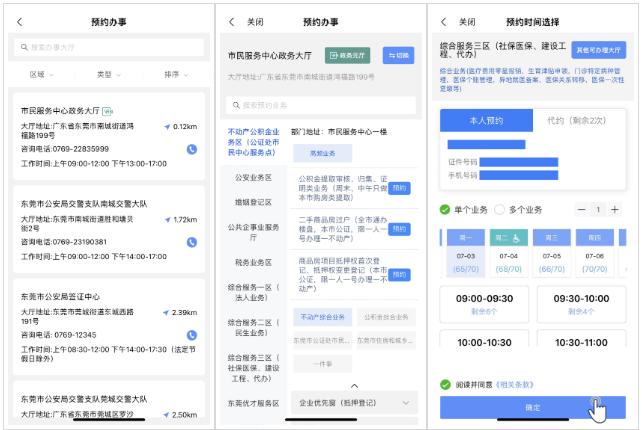Click 预约 for 二手商品房过户 business
The image size is (642, 430).
point(399,229)
